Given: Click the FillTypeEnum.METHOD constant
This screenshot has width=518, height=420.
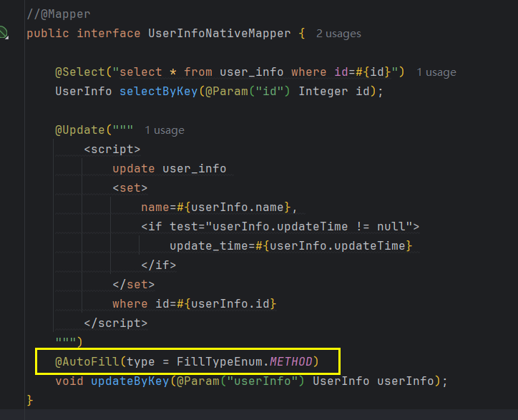Looking at the screenshot, I should [x=245, y=361].
